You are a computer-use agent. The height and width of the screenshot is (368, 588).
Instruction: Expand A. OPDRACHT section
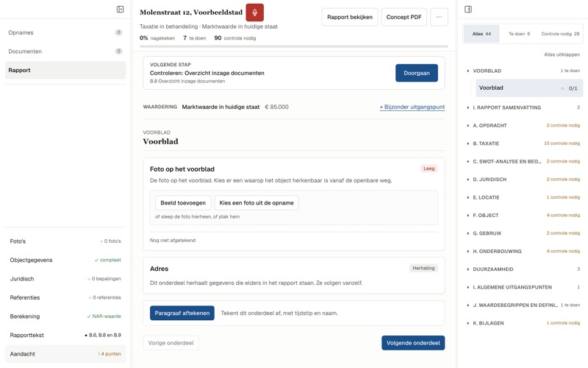pos(523,126)
